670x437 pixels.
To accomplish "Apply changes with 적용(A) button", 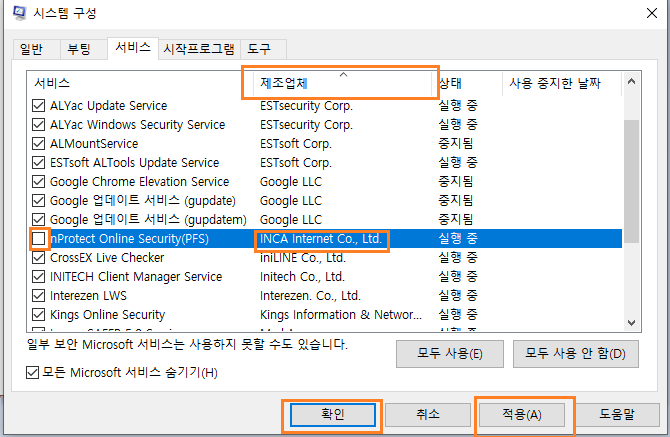I will tap(522, 414).
